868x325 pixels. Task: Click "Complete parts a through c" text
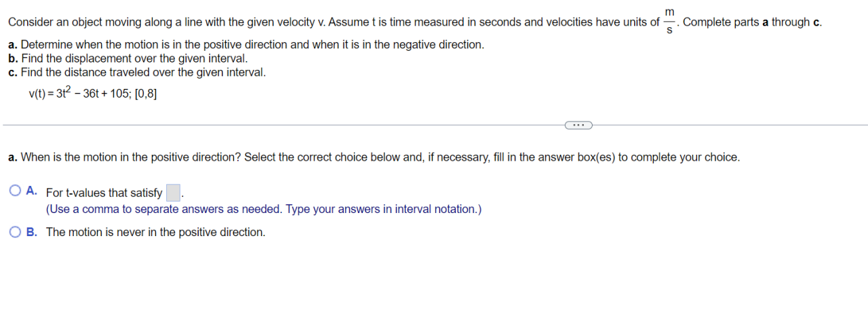752,22
